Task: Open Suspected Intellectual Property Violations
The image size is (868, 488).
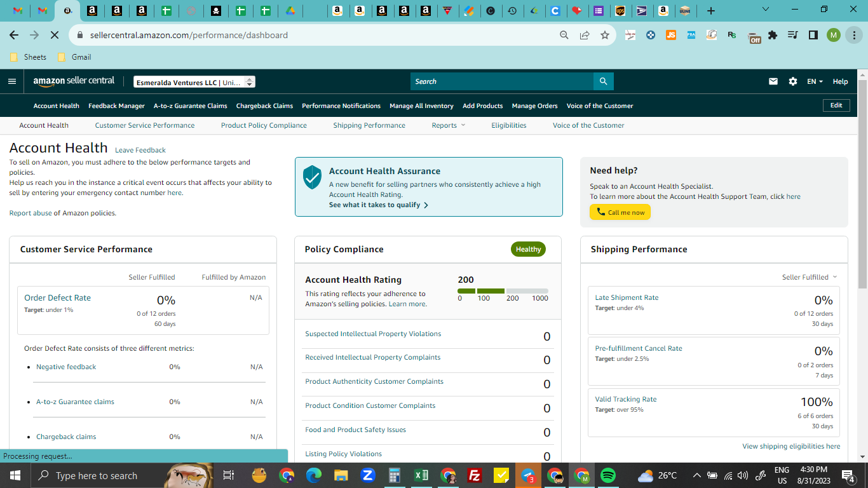Action: tap(373, 334)
